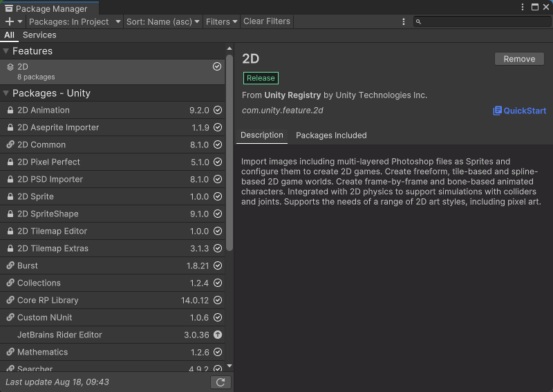
Task: Click the lock icon beside 2D Tilemap Editor
Action: tap(10, 231)
